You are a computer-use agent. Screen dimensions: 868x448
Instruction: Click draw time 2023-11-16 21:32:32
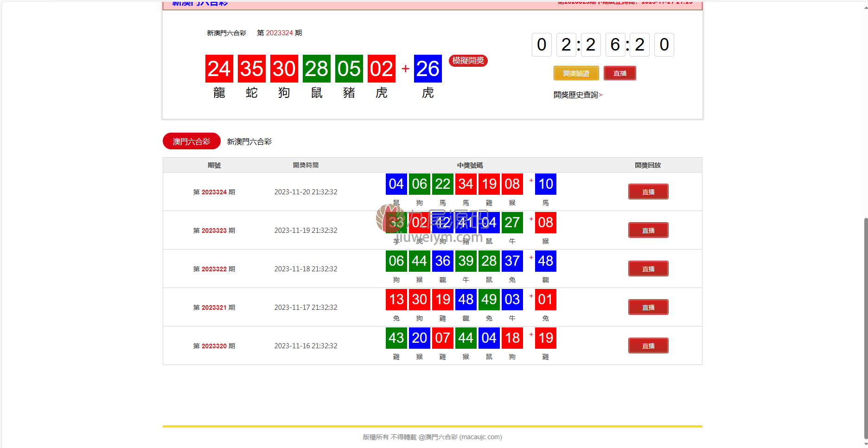pyautogui.click(x=306, y=346)
